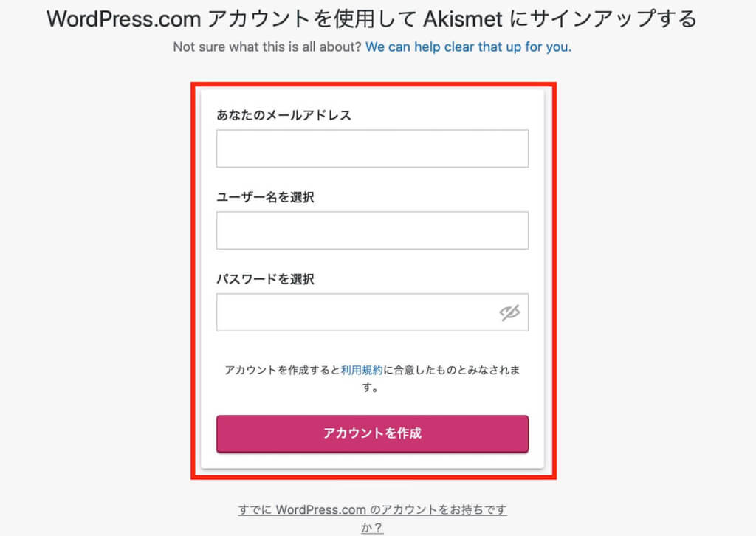Follow the すでに WordPress.com のアカウントをお持ちですか link
This screenshot has width=756, height=536.
372,518
